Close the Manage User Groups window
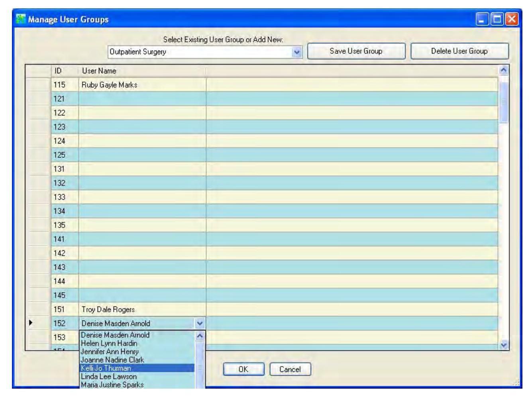532x399 pixels. [512, 19]
